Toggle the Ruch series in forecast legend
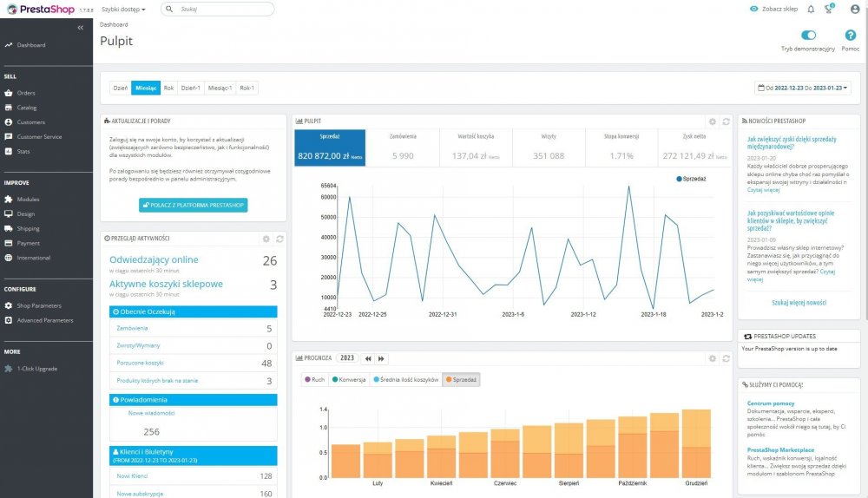 click(315, 380)
